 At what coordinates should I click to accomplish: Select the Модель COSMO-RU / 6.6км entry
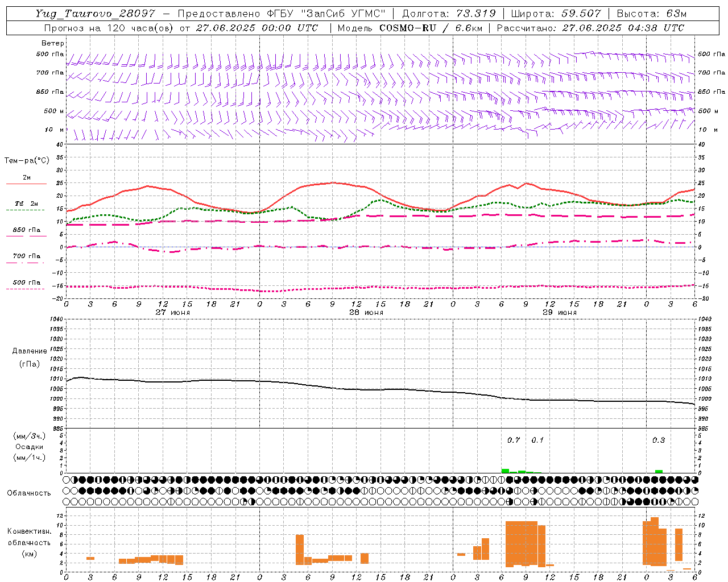[409, 28]
